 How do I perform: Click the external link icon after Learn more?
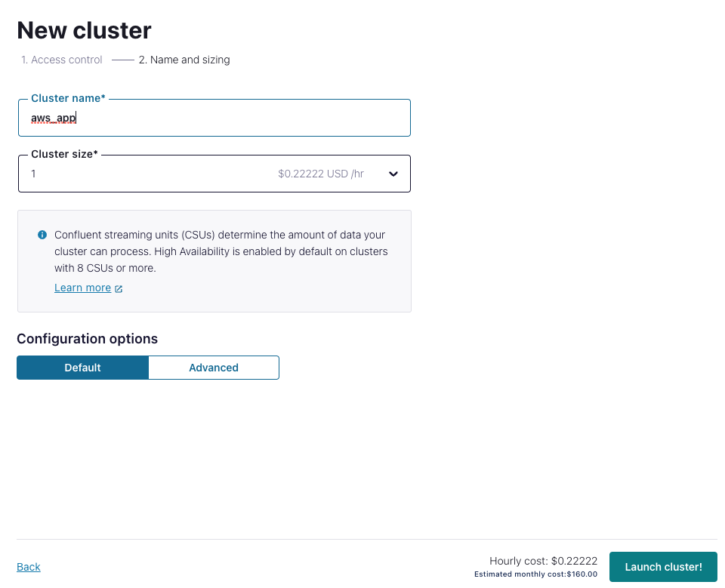pos(119,288)
